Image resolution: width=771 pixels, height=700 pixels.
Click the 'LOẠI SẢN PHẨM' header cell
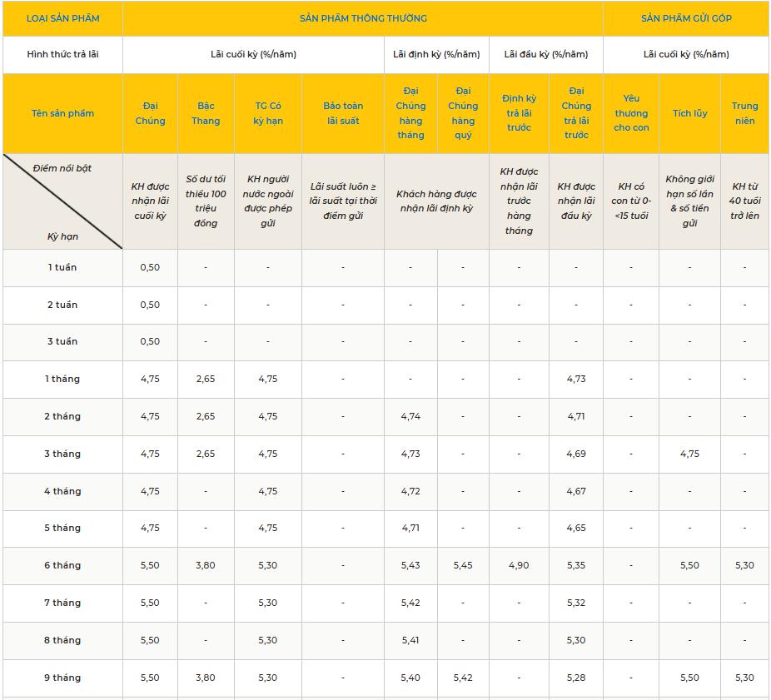tap(62, 18)
